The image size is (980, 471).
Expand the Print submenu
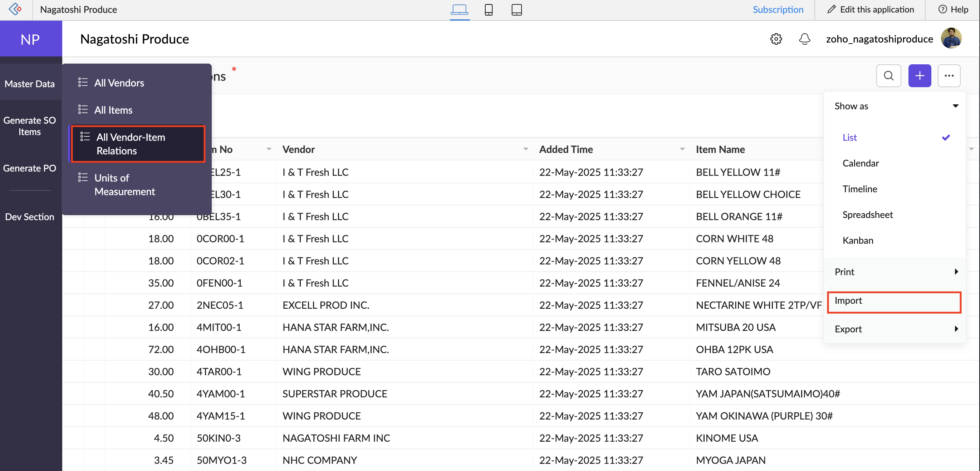pos(895,272)
